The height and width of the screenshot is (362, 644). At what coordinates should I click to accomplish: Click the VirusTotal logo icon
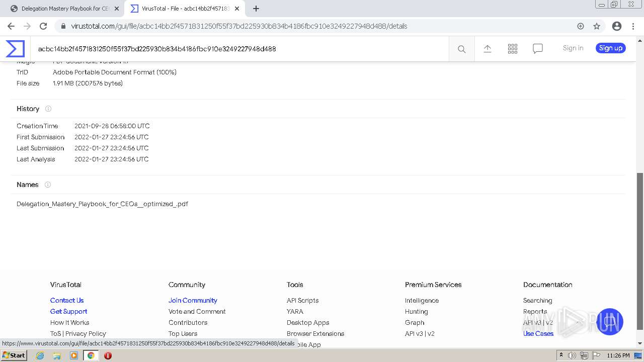(15, 48)
